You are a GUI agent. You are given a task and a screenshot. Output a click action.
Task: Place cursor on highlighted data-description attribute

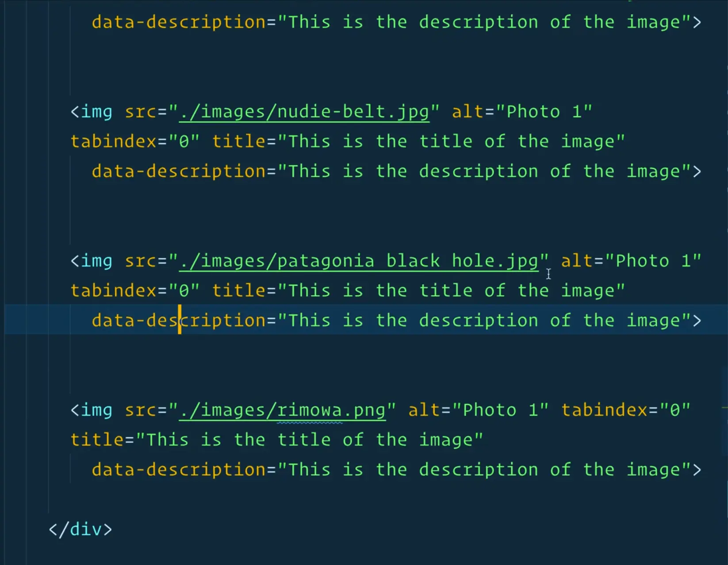coord(178,321)
